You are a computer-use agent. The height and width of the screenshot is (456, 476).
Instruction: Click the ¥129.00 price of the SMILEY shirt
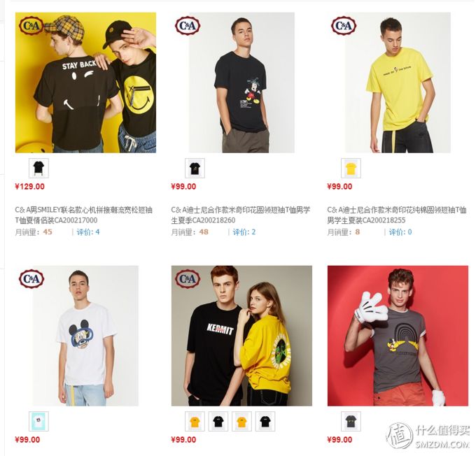click(29, 186)
